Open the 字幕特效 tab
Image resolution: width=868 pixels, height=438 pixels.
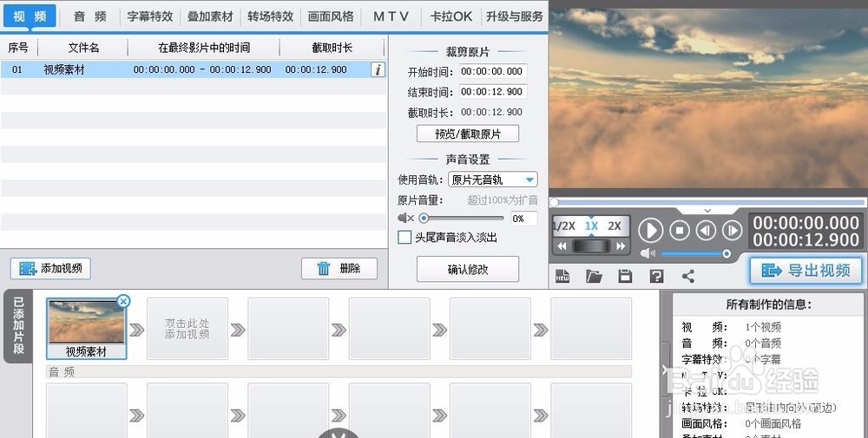(x=150, y=16)
